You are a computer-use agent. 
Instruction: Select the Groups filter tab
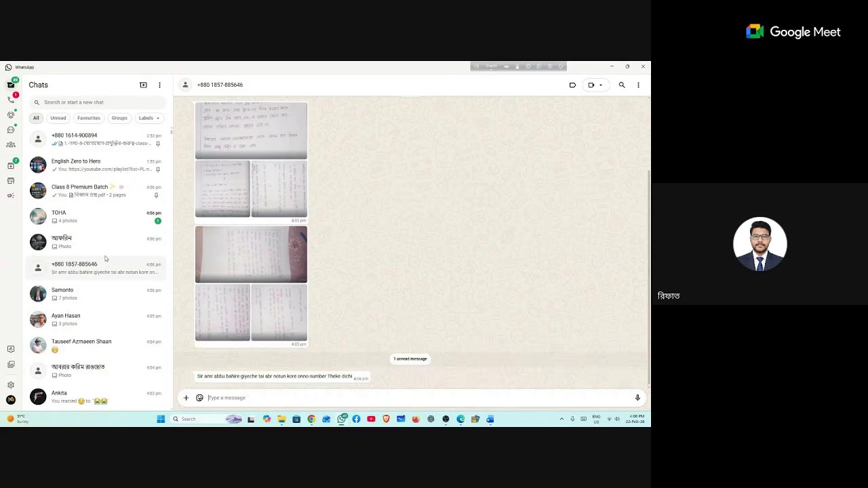point(119,118)
